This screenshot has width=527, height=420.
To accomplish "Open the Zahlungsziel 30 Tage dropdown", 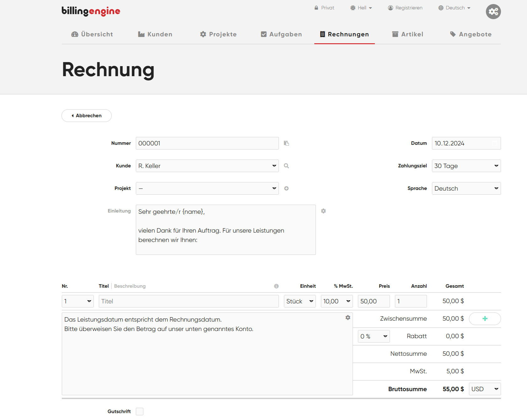I will pyautogui.click(x=466, y=166).
